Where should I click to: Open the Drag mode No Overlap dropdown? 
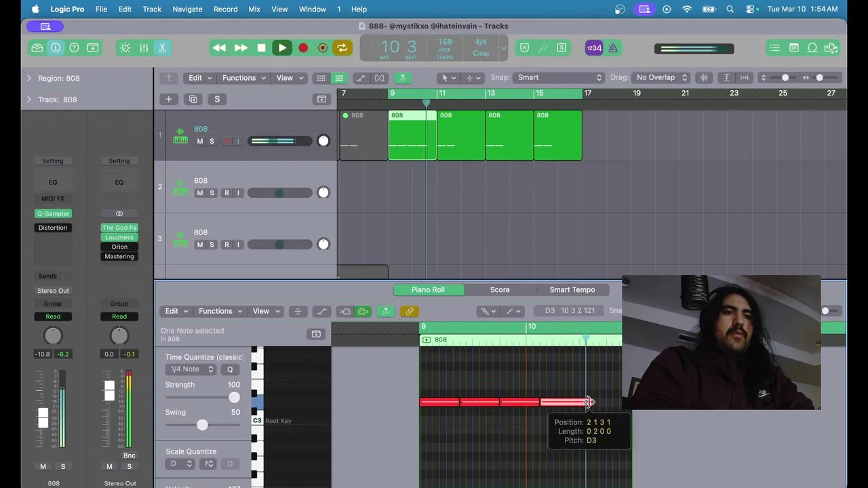pos(661,77)
